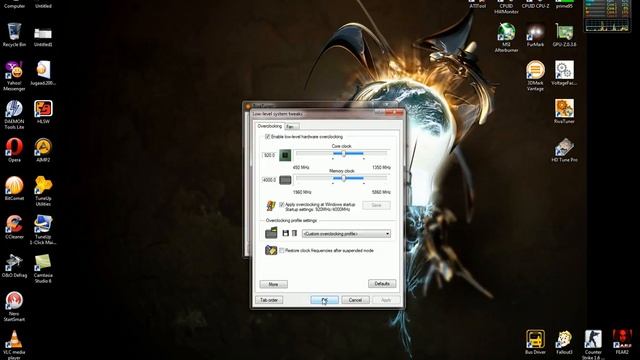Open the Jugaad file on desktop
Image resolution: width=640 pixels, height=360 pixels.
pyautogui.click(x=43, y=73)
